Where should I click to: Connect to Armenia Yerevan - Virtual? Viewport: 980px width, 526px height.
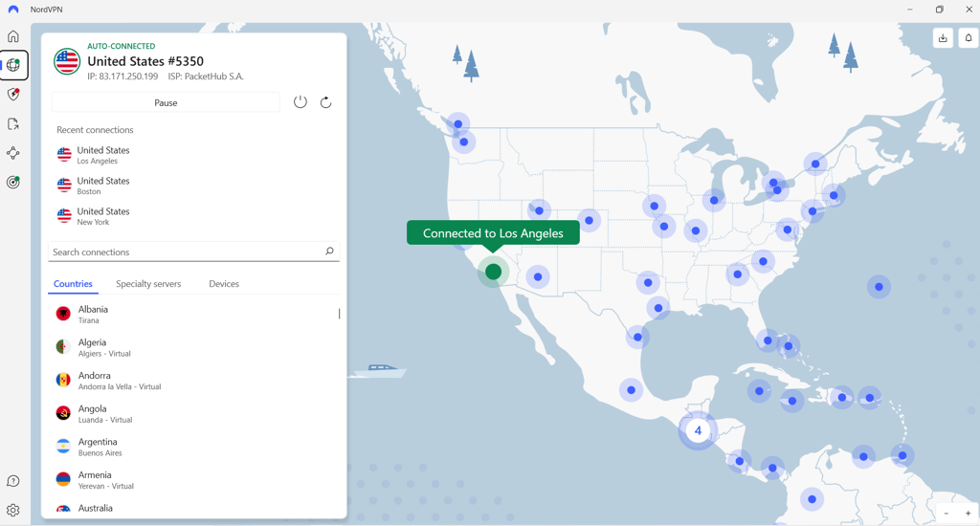pos(192,479)
